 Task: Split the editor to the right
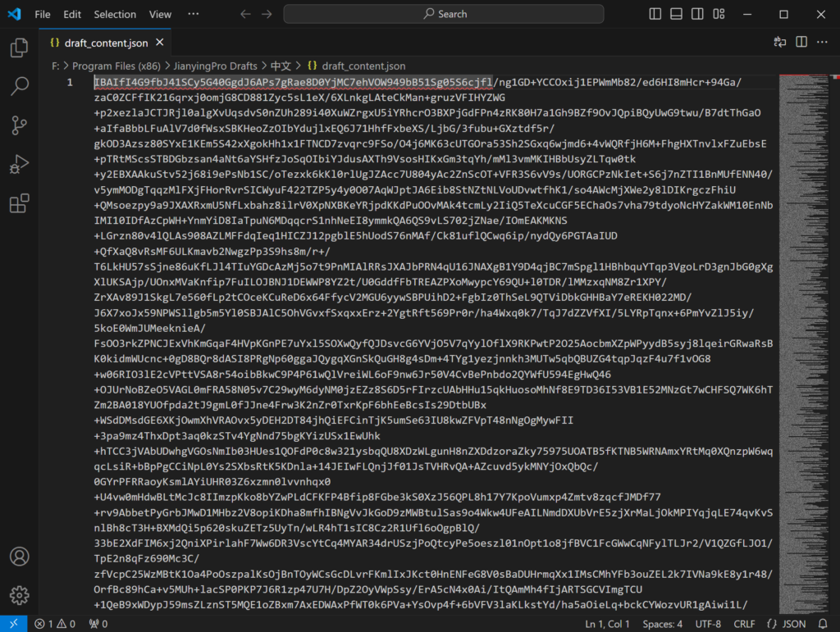(x=801, y=43)
